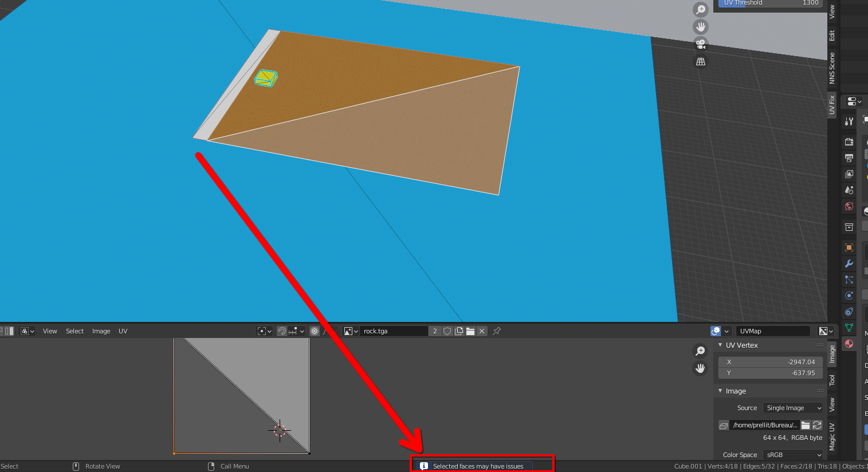Open the Physics properties tab
The height and width of the screenshot is (472, 868).
(x=849, y=296)
